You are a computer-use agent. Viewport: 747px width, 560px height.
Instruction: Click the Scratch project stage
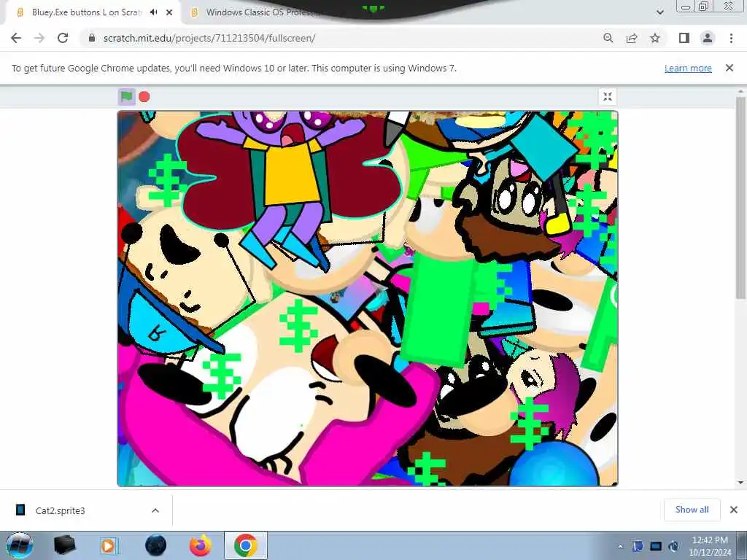[x=368, y=298]
